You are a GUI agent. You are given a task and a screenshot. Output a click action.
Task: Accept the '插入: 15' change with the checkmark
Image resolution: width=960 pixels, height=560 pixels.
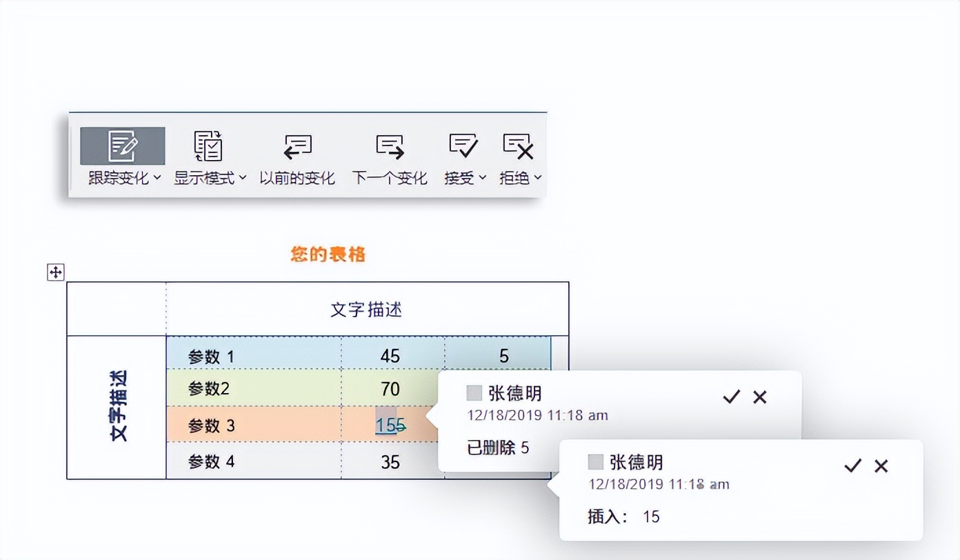[x=852, y=466]
